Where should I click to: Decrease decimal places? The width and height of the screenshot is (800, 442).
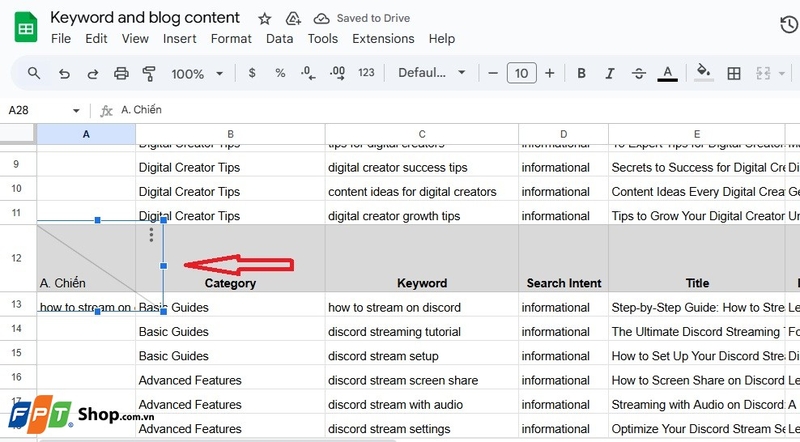[308, 73]
